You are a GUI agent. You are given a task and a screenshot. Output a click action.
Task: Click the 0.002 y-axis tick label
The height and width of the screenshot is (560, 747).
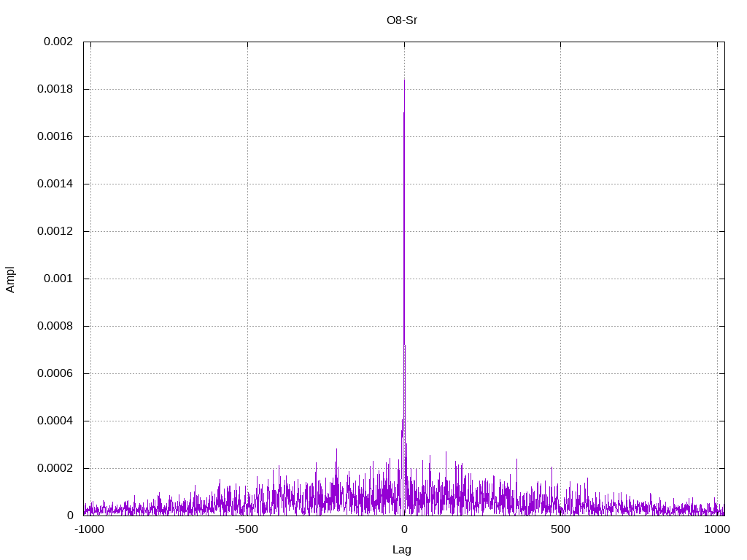point(58,42)
